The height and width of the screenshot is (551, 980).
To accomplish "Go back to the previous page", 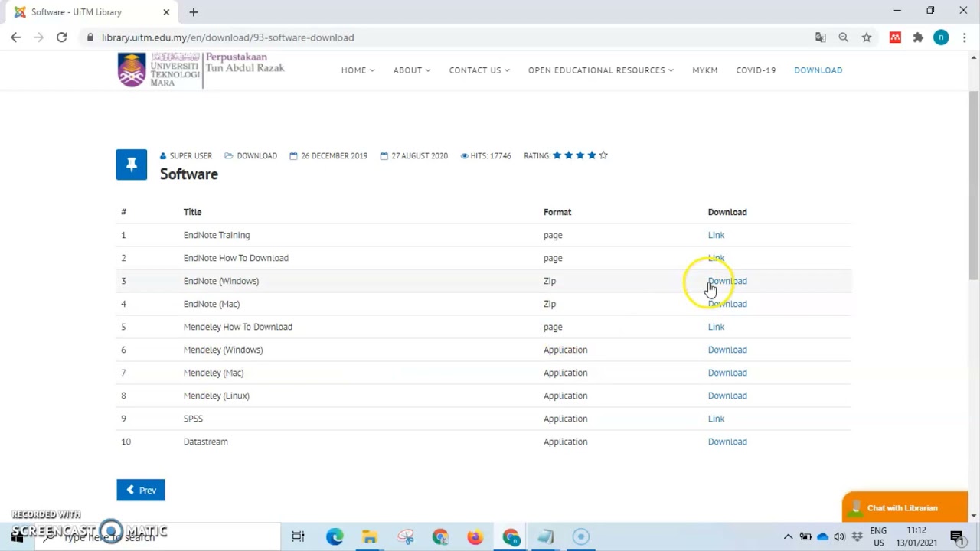I will coord(16,37).
